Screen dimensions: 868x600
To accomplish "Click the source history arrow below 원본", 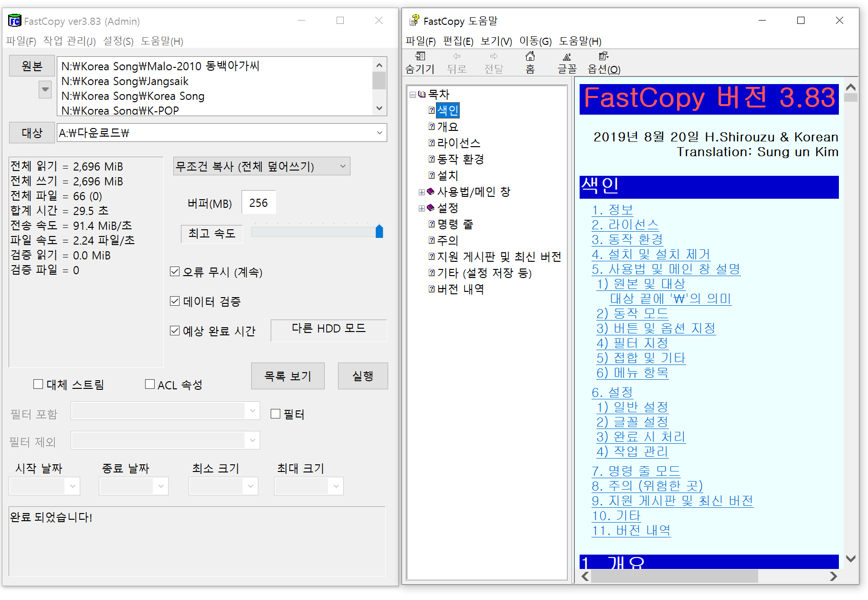I will coord(45,89).
